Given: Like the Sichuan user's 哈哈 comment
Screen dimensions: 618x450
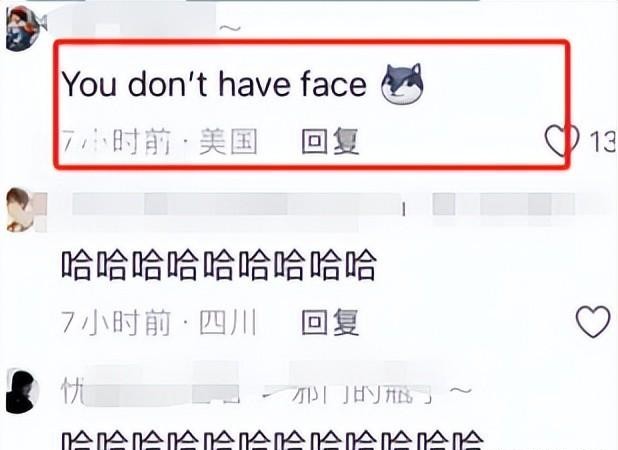Looking at the screenshot, I should tap(593, 322).
